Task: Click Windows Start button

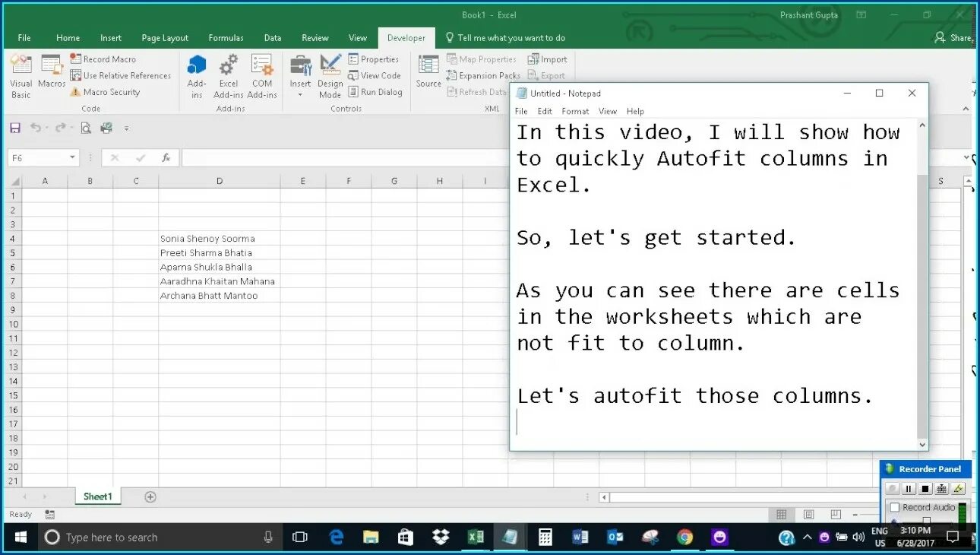Action: click(21, 538)
